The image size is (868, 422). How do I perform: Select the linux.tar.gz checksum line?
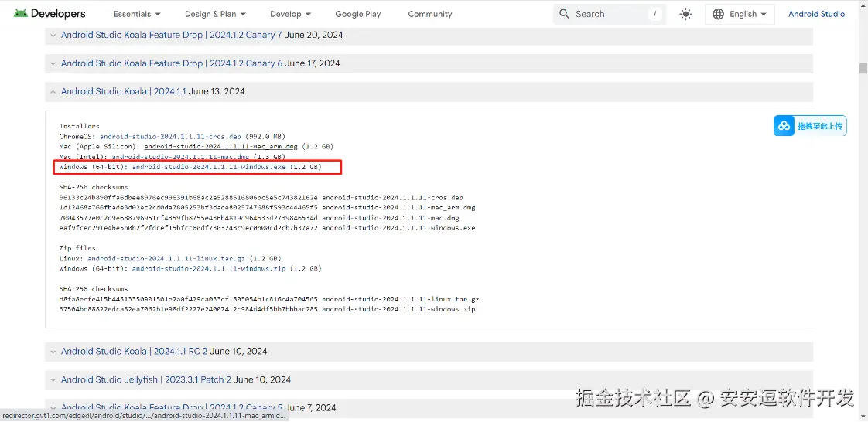(x=269, y=299)
